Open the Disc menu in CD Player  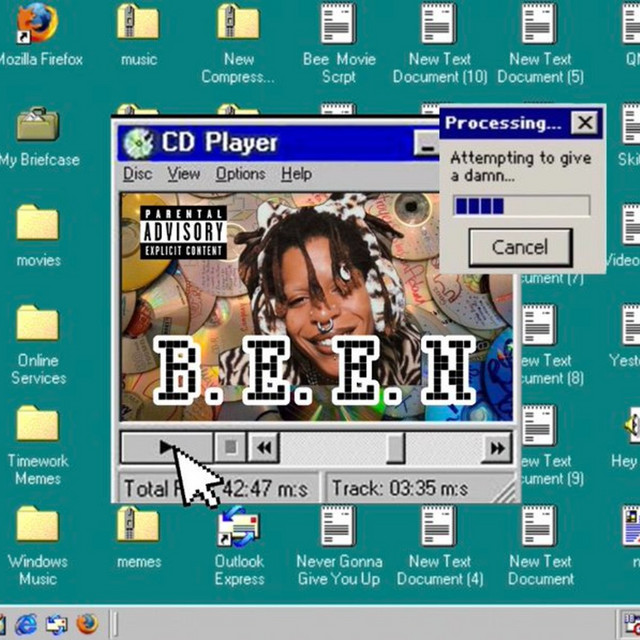click(138, 174)
